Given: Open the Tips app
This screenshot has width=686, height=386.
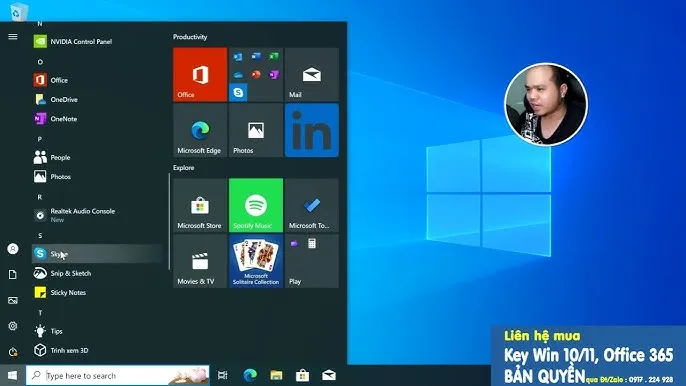Looking at the screenshot, I should pyautogui.click(x=97, y=331).
